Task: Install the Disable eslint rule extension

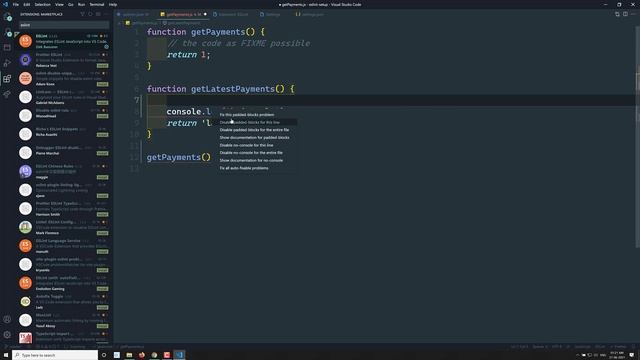Action: [102, 116]
